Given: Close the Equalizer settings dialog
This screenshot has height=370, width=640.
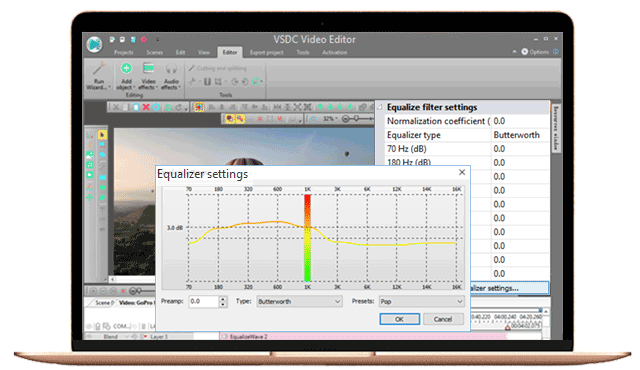Looking at the screenshot, I should [x=462, y=172].
